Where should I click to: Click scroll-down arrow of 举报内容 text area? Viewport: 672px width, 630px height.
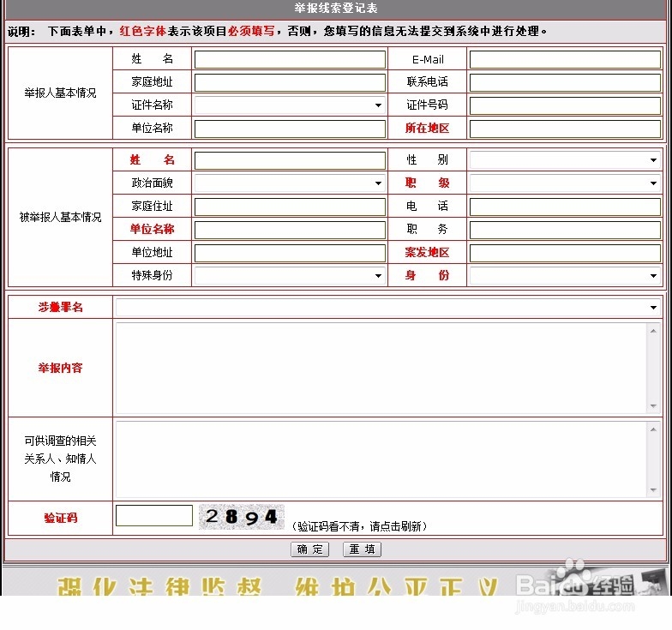653,406
